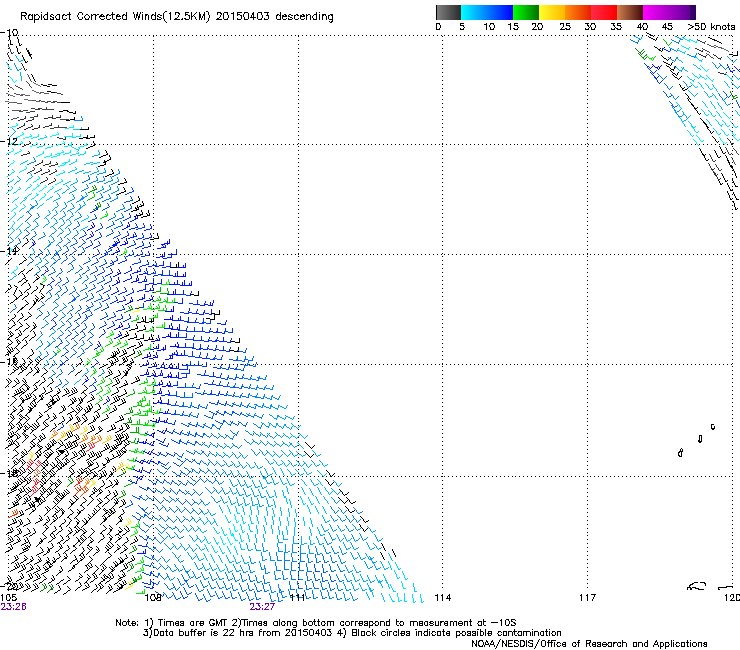Screen dimensions: 740x650
Task: Click the cyan-blue 5-15 knots legend band
Action: [487, 12]
